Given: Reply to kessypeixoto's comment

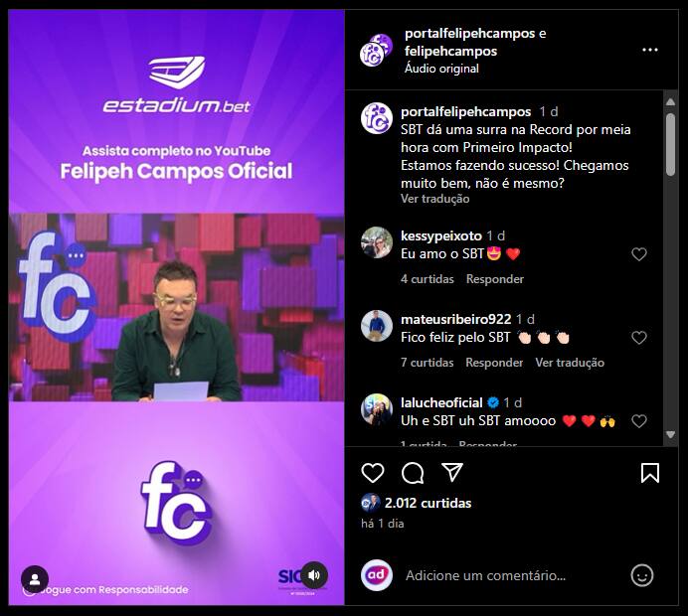Looking at the screenshot, I should (495, 279).
